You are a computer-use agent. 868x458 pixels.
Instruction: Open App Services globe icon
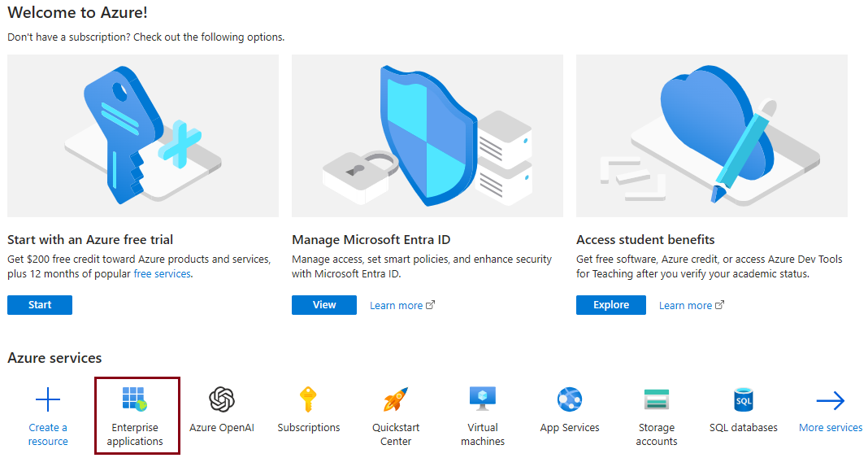pyautogui.click(x=570, y=399)
